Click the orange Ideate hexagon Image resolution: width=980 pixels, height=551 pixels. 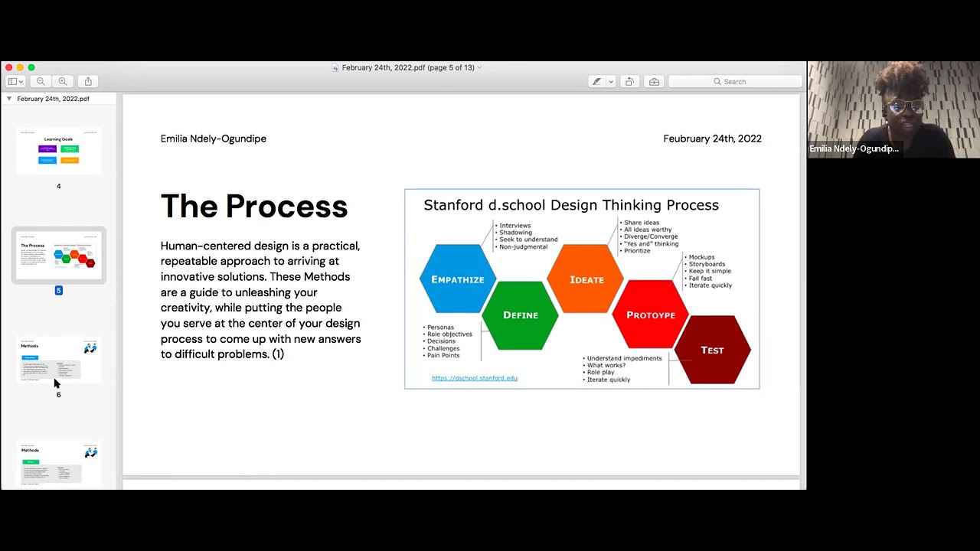586,279
